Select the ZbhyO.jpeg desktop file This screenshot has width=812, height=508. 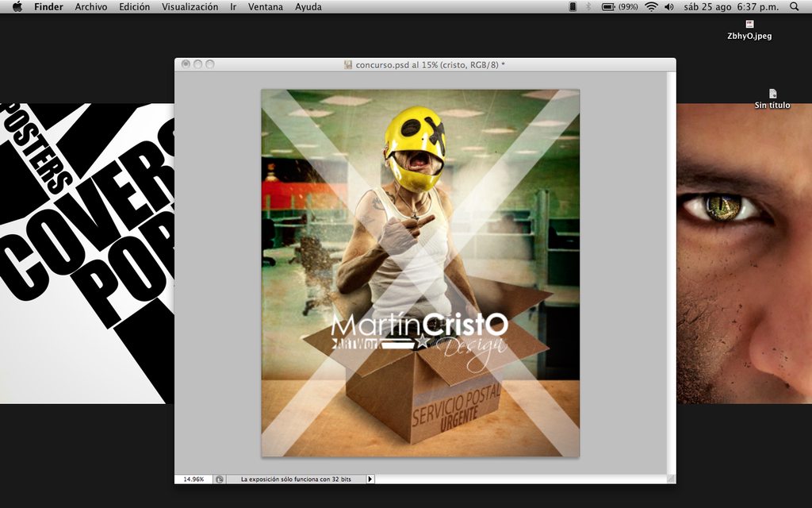pos(749,30)
